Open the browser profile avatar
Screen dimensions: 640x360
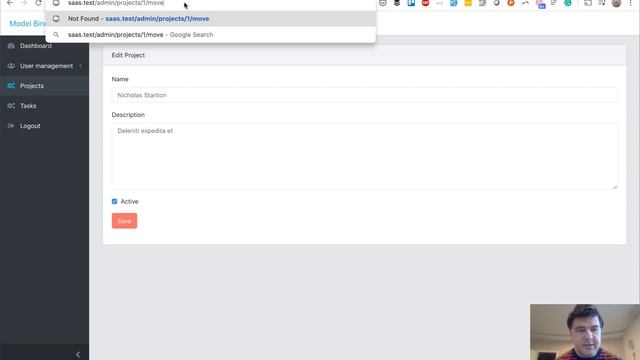pyautogui.click(x=616, y=3)
